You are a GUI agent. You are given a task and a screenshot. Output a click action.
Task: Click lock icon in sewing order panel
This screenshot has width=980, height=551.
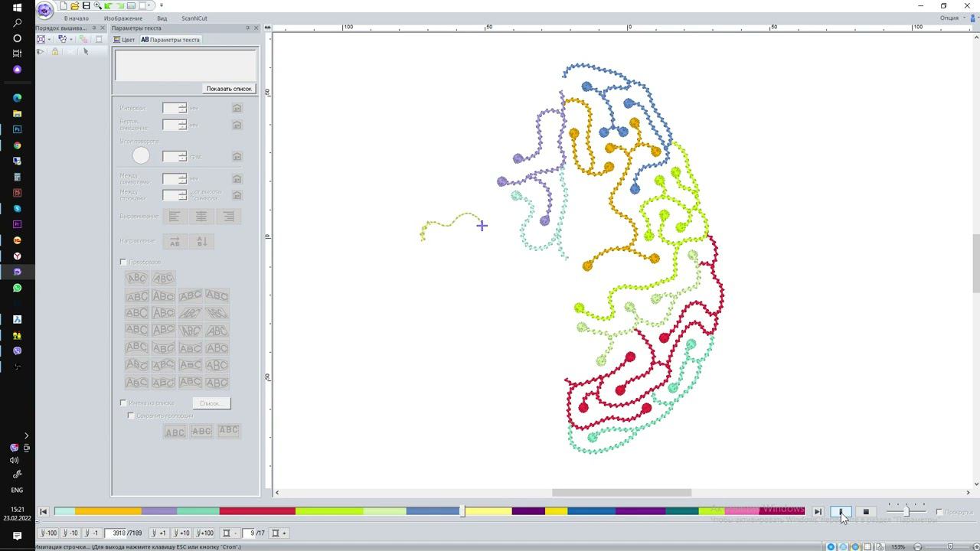point(54,52)
